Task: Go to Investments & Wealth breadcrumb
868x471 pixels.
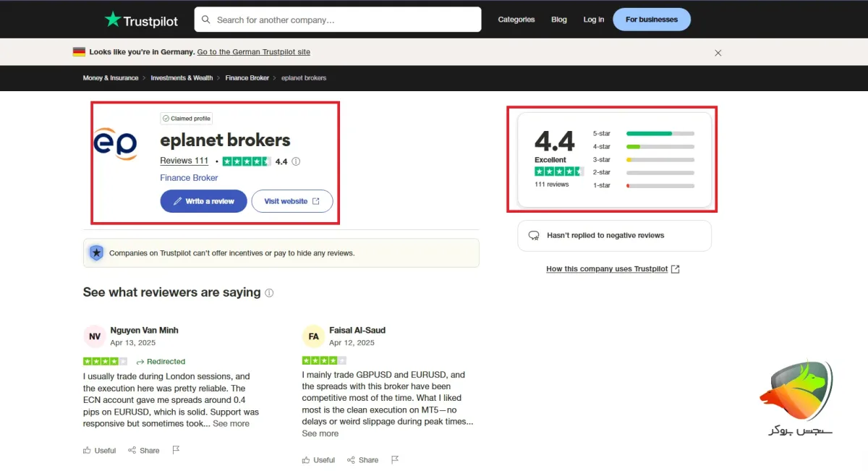Action: pos(182,78)
